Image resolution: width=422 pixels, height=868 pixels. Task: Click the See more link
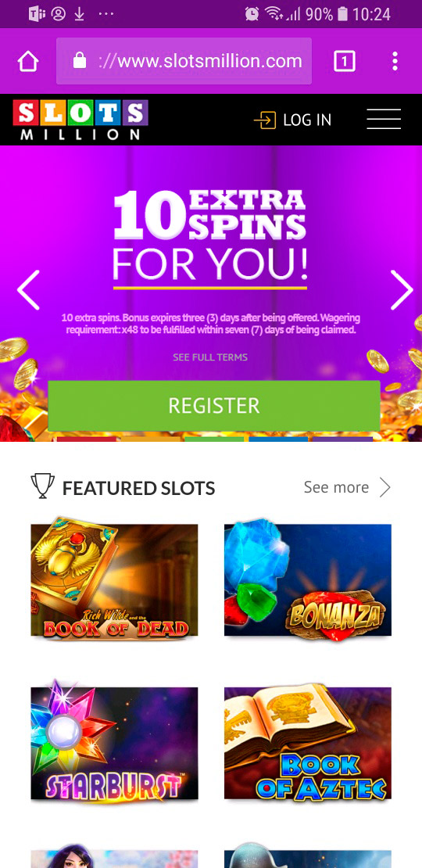tap(336, 487)
